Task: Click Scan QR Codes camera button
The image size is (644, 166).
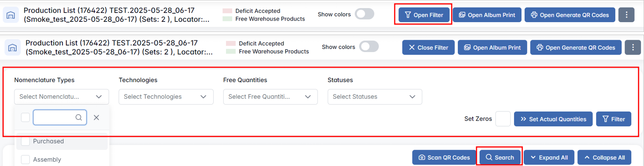Action: point(444,157)
